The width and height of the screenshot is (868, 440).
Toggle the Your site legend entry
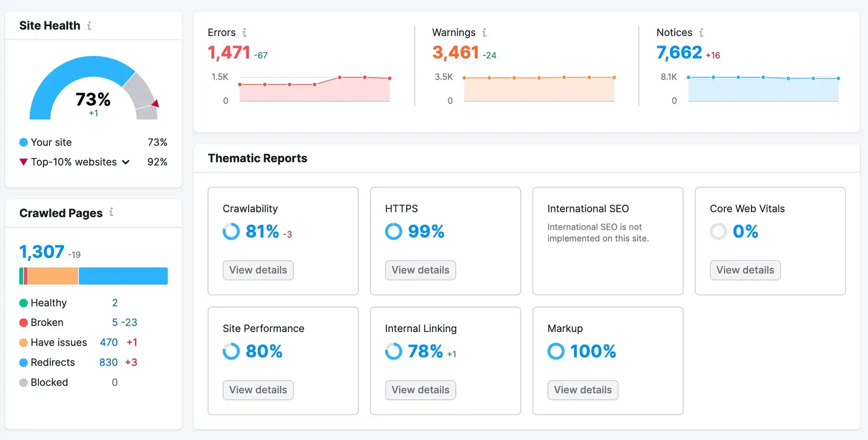point(51,142)
